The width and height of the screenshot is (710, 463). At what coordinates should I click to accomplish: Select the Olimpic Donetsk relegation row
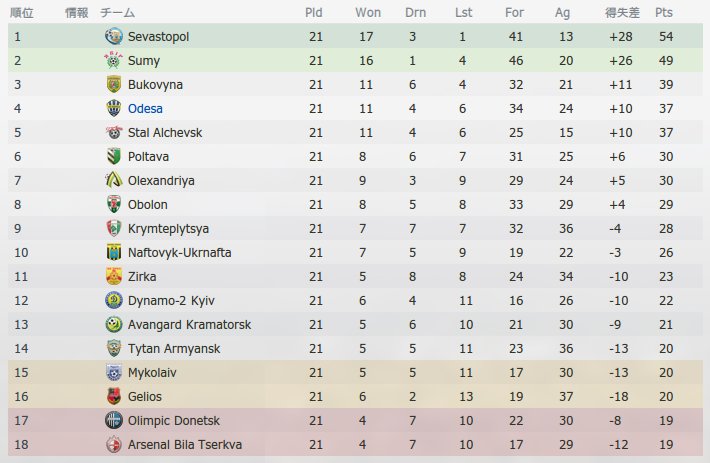pos(355,420)
